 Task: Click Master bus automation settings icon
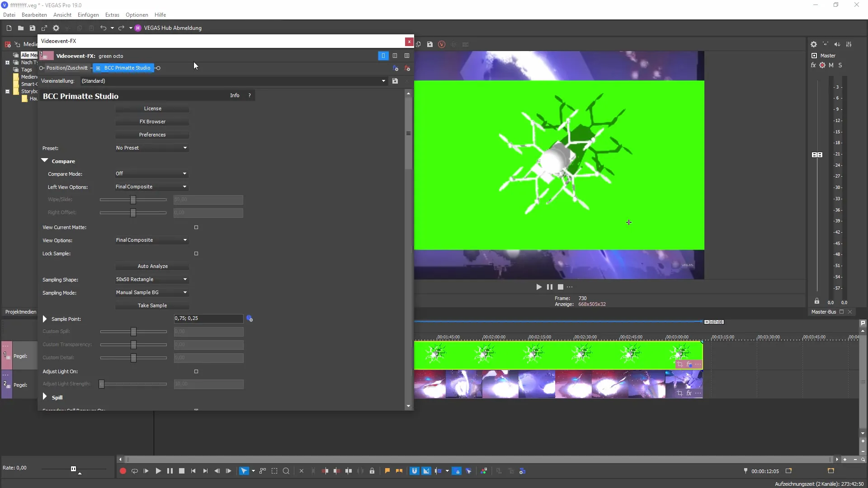822,65
